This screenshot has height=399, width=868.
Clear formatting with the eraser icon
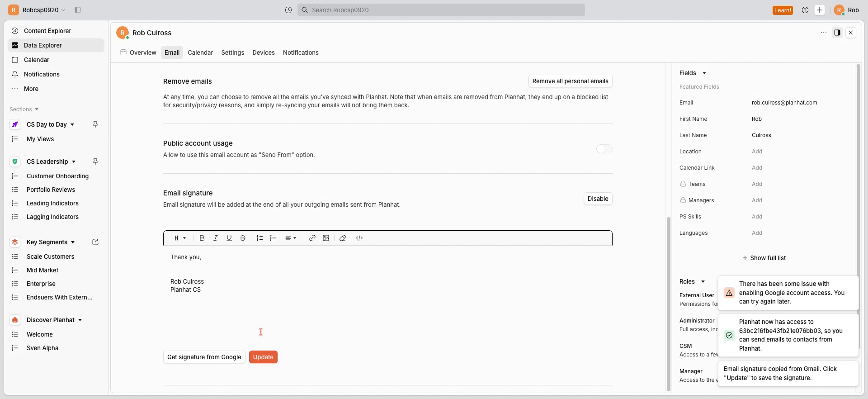point(343,238)
